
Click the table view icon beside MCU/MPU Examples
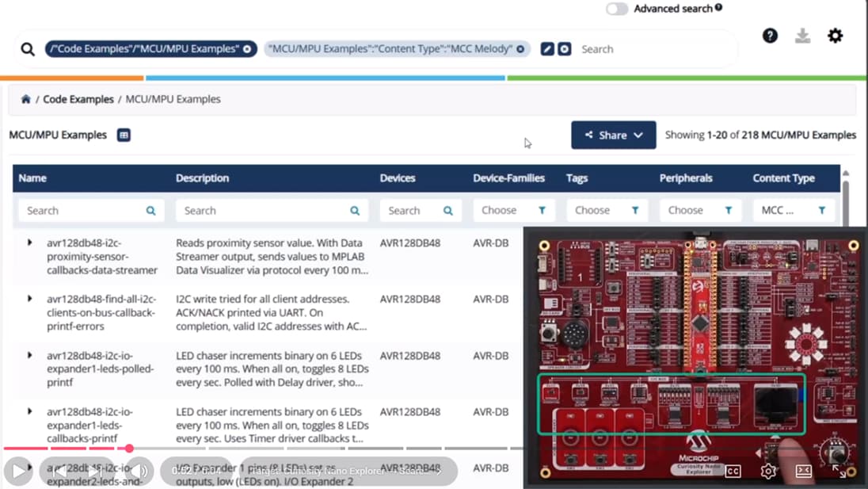pos(124,136)
